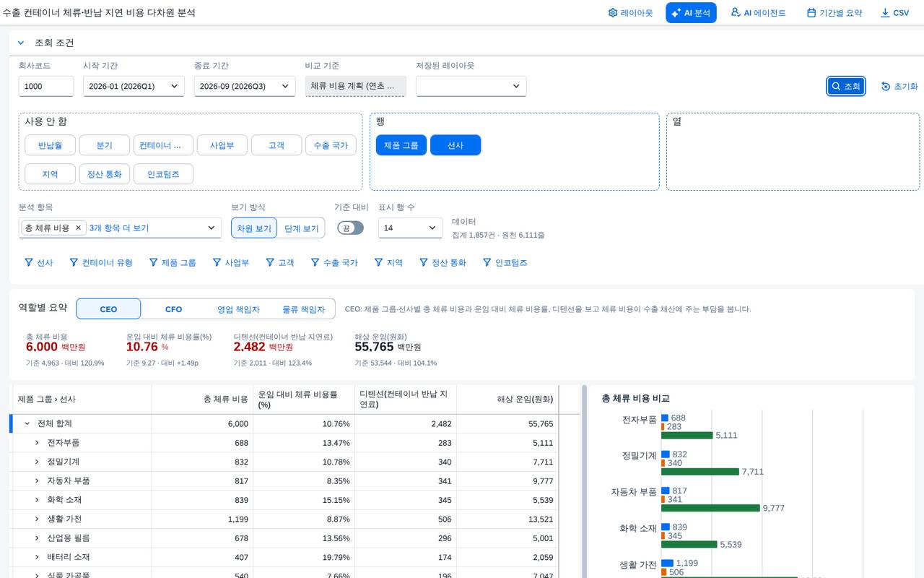
Task: Select the unused 반납월 dimension chip
Action: point(50,145)
